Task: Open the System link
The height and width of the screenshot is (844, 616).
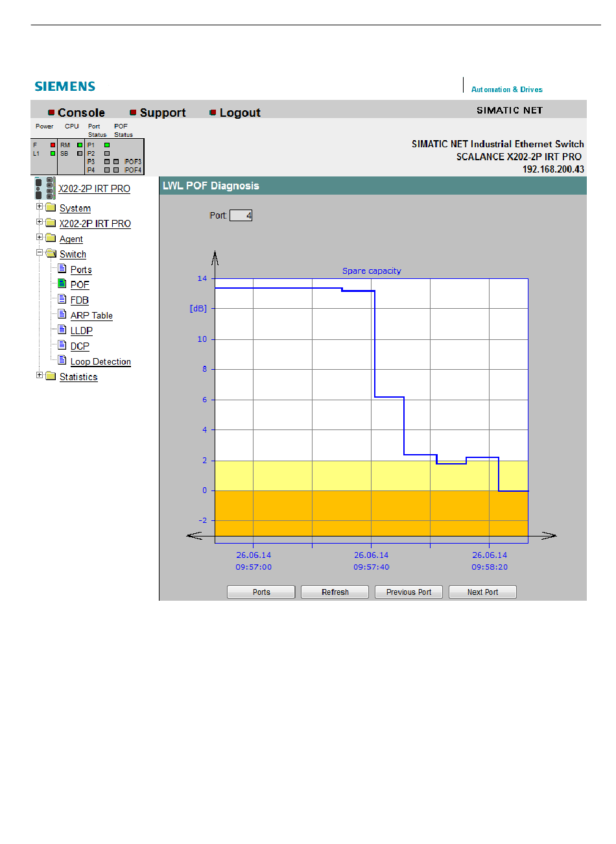Action: tap(75, 208)
